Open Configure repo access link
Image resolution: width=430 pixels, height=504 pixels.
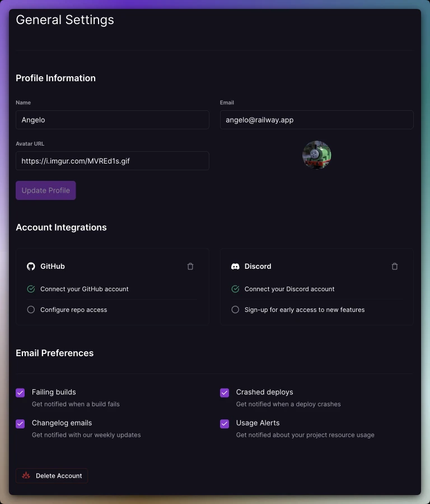[73, 310]
